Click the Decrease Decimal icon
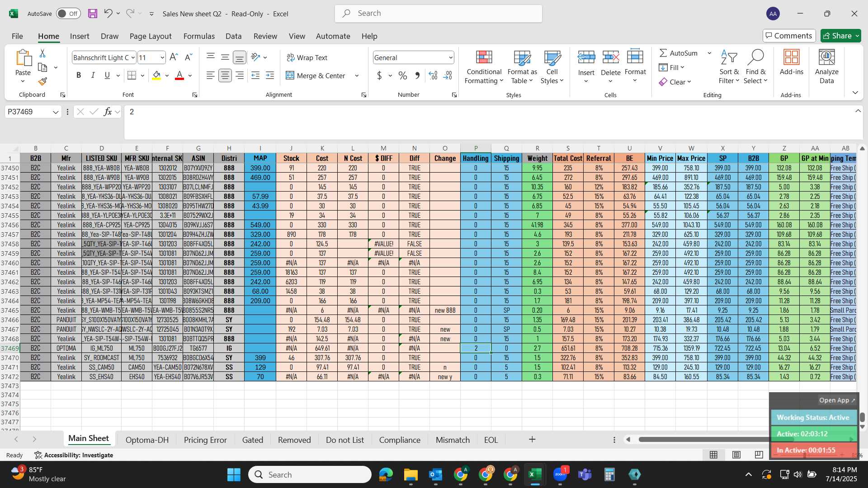 [x=448, y=76]
